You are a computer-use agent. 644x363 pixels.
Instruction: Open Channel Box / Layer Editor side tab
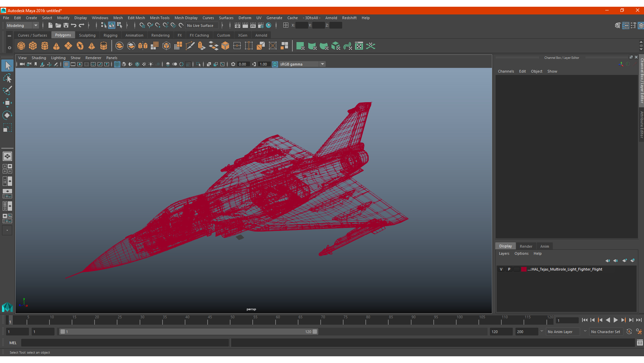(x=642, y=80)
